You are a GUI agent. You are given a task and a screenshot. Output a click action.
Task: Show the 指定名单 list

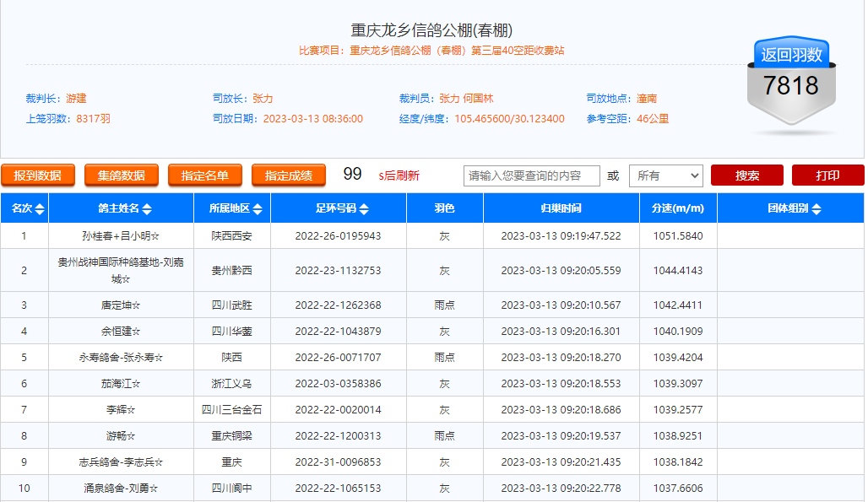205,175
